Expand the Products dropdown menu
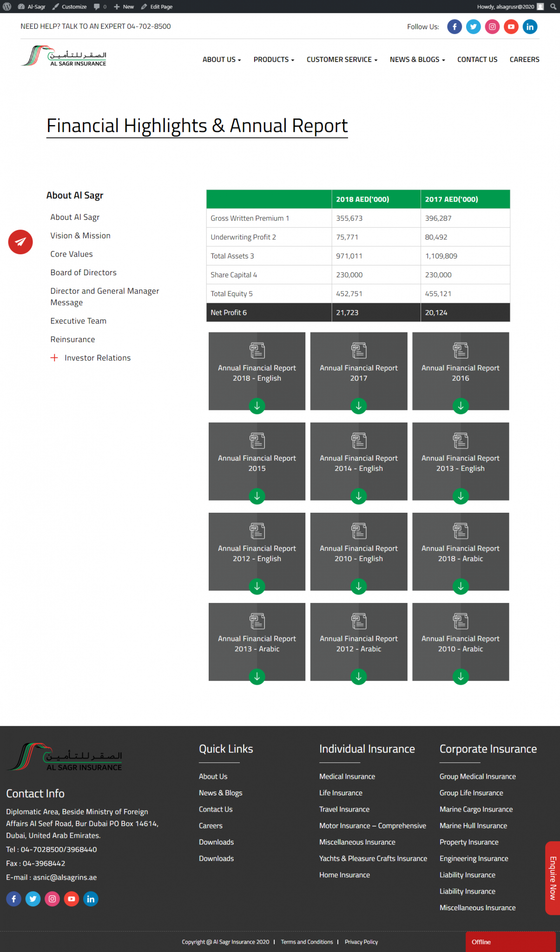 click(274, 59)
